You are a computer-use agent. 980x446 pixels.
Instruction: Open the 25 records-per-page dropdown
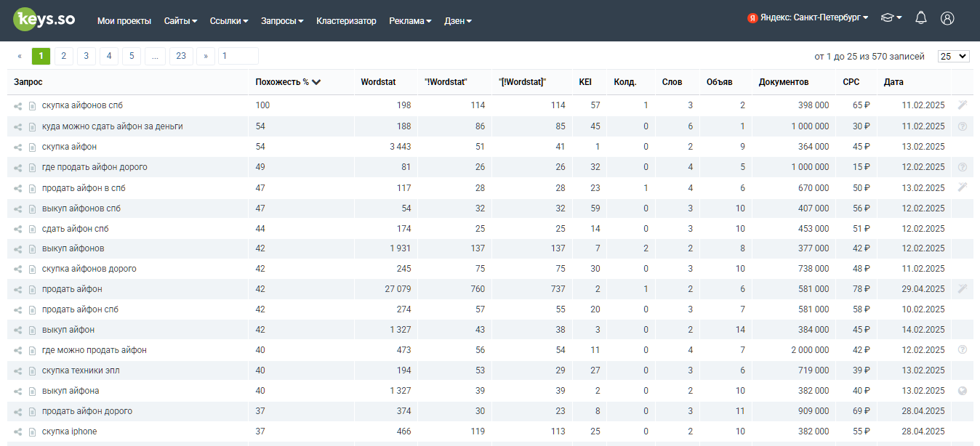pos(953,56)
